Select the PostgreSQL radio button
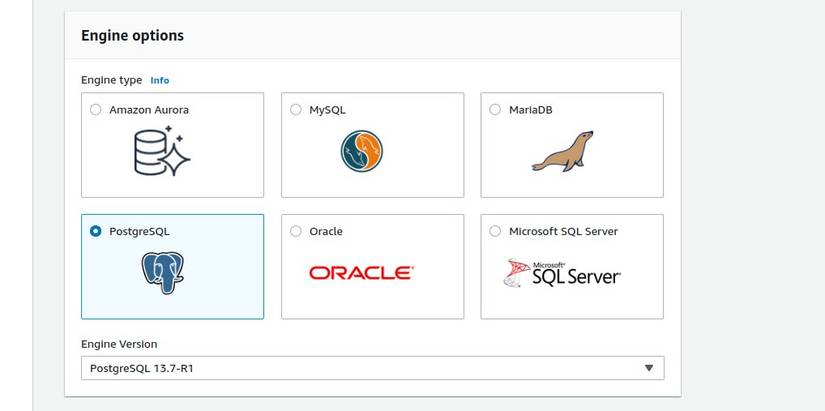The width and height of the screenshot is (825, 411). [96, 231]
